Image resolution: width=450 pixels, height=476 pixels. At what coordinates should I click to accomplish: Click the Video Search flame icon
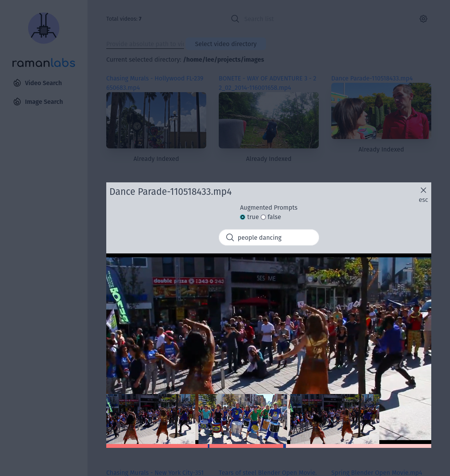(x=17, y=83)
